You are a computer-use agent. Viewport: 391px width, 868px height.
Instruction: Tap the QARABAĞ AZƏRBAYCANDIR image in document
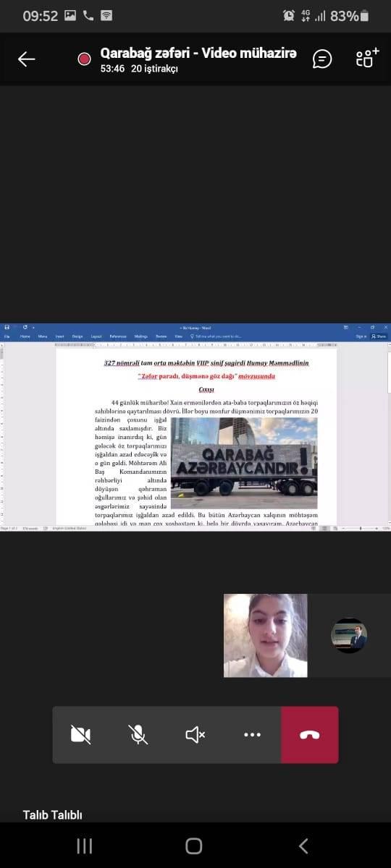[x=244, y=463]
